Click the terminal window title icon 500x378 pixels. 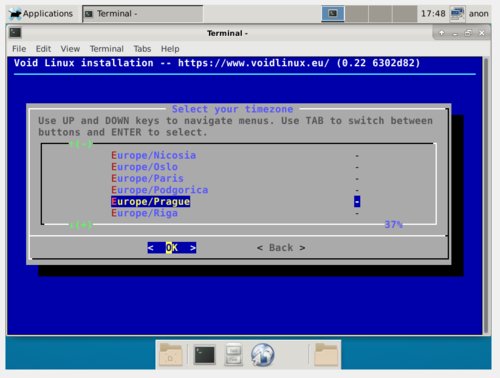tap(15, 33)
